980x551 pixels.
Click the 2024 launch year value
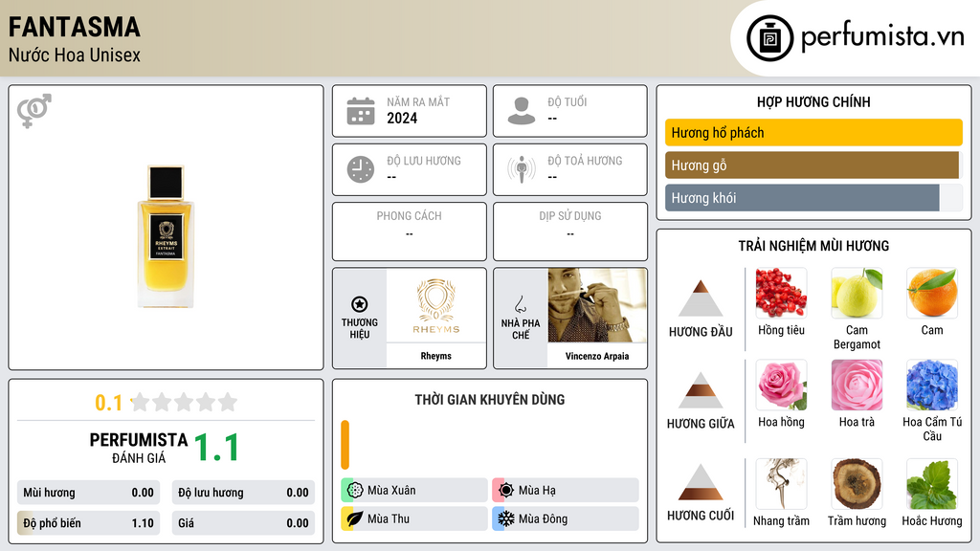coord(402,118)
